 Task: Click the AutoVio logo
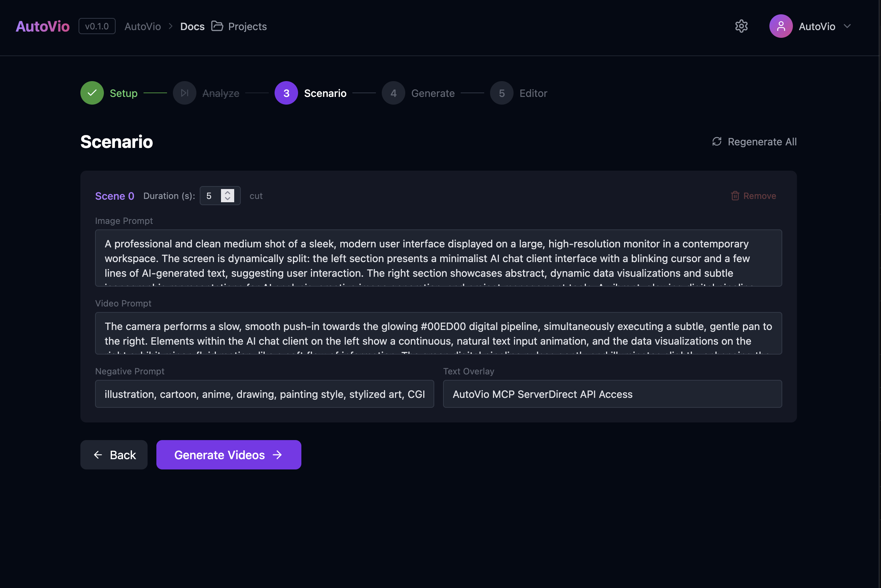tap(43, 26)
